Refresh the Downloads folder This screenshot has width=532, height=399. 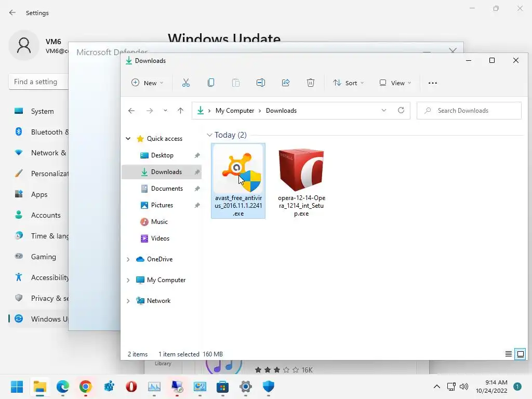tap(401, 110)
